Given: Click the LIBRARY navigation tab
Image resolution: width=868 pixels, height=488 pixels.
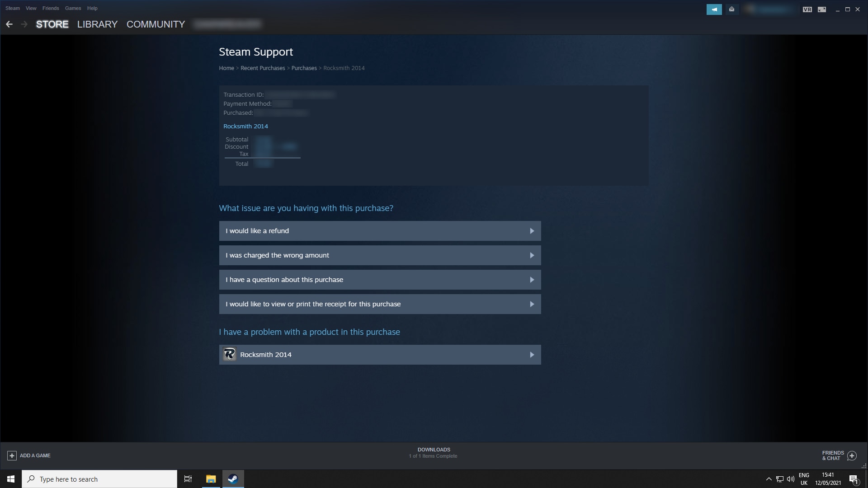Looking at the screenshot, I should point(97,24).
